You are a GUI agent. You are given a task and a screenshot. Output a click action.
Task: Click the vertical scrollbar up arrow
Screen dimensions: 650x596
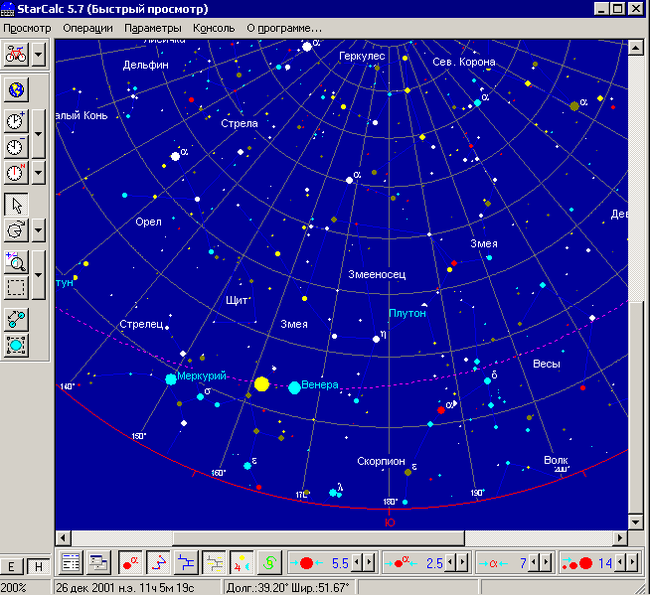(635, 48)
